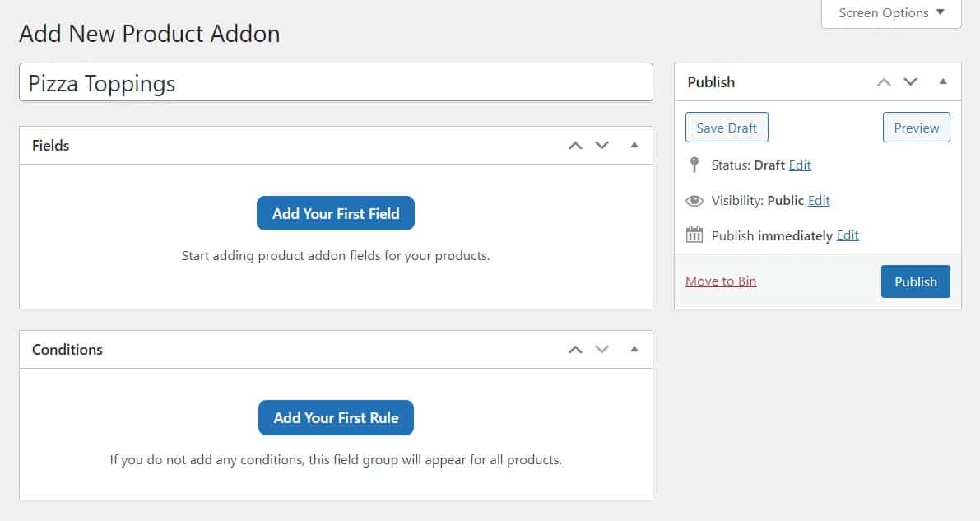The width and height of the screenshot is (980, 521).
Task: Click the Add Your First Rule button
Action: 336,418
